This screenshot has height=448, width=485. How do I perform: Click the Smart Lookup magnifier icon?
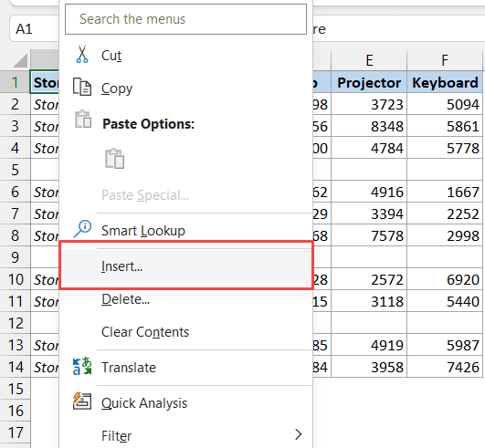82,229
